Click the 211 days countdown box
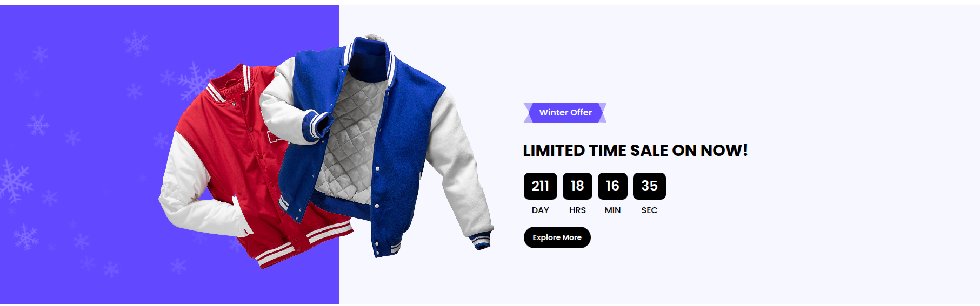Screen dimensions: 980x306 coord(540,186)
